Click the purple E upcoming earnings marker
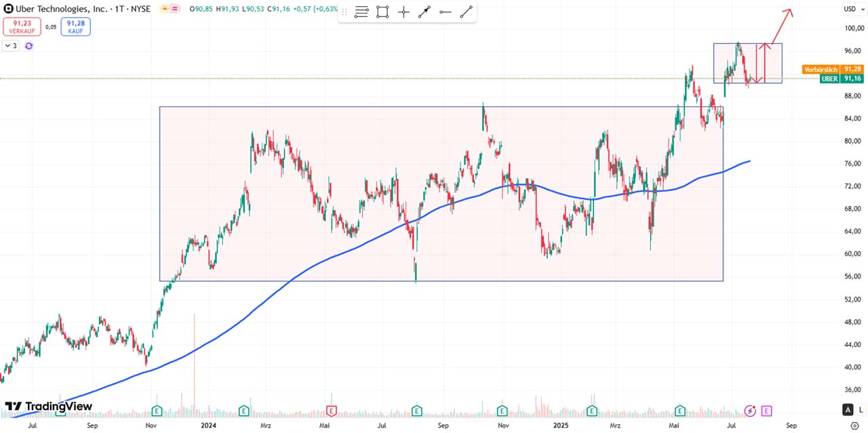Image resolution: width=868 pixels, height=433 pixels. click(766, 411)
